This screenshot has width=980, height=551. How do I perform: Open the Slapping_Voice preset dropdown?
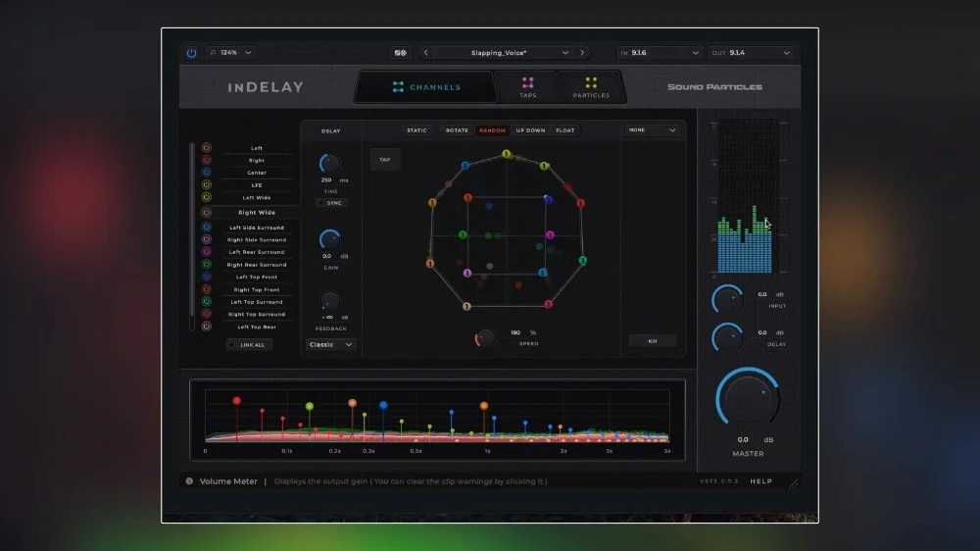(x=505, y=53)
